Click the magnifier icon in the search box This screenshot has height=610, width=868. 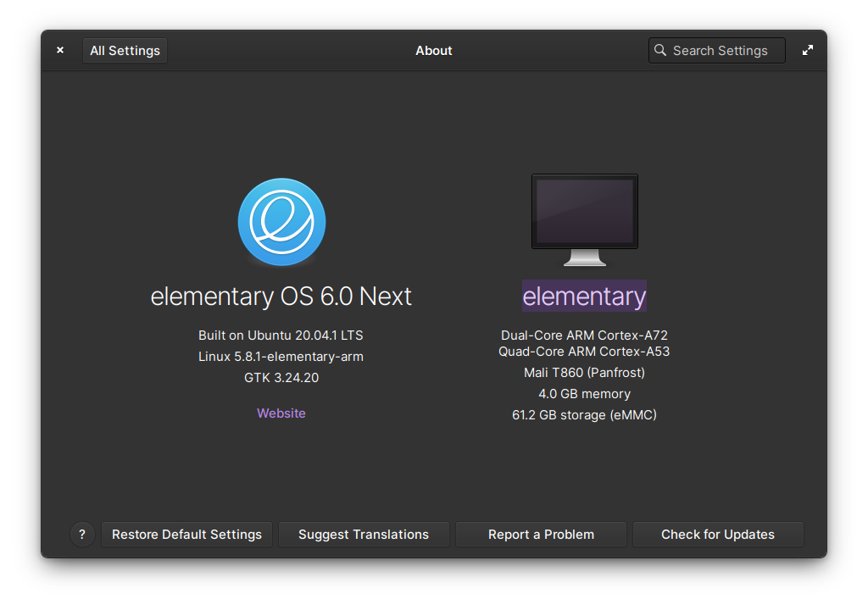[x=660, y=51]
